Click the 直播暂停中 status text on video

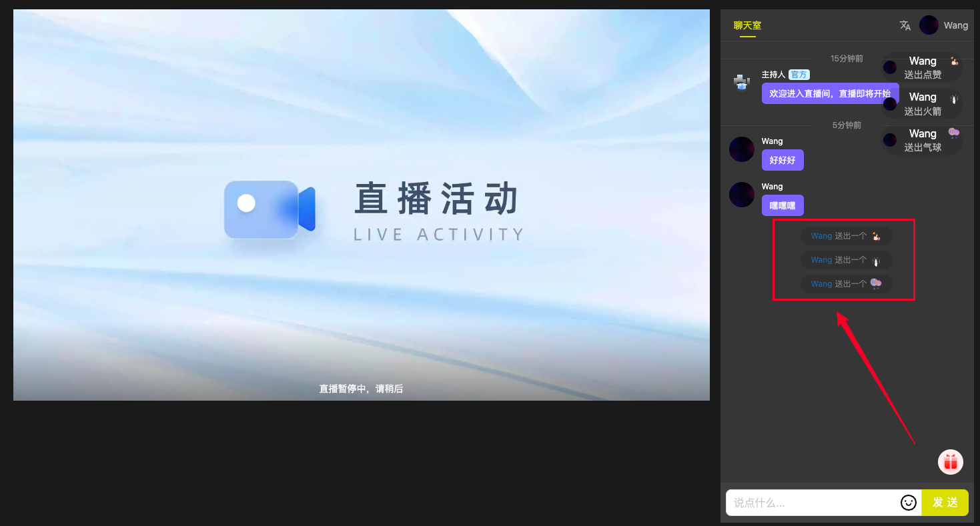(x=361, y=389)
